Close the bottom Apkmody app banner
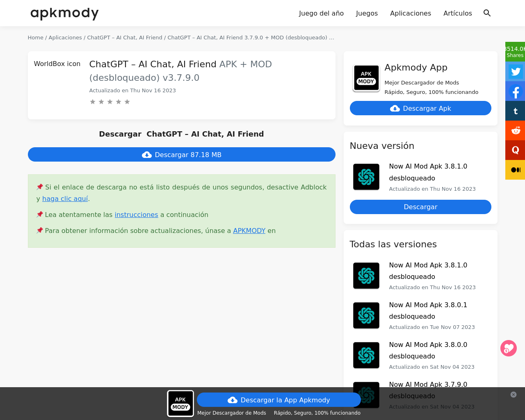 coord(514,395)
